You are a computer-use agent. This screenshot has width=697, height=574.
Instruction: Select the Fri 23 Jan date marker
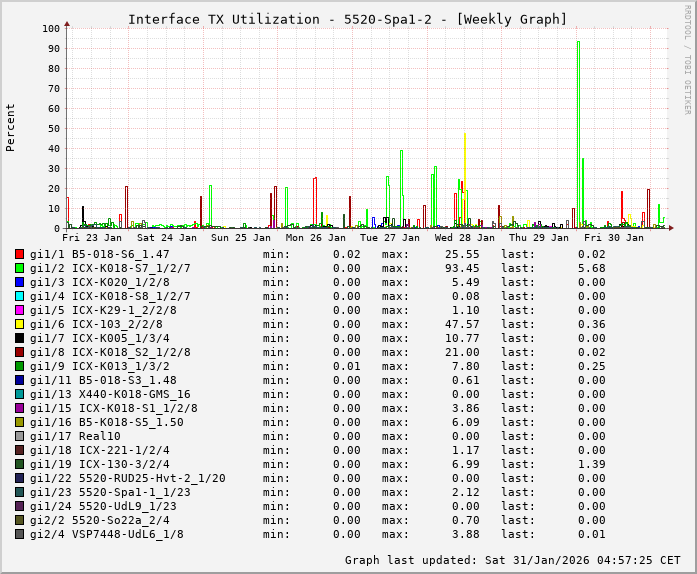(x=92, y=238)
